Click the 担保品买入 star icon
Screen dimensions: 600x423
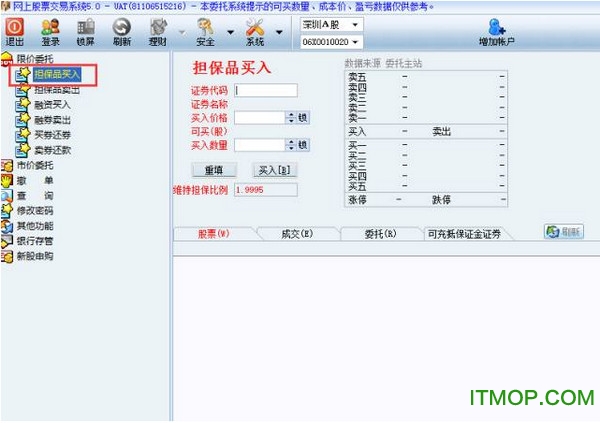[23, 74]
